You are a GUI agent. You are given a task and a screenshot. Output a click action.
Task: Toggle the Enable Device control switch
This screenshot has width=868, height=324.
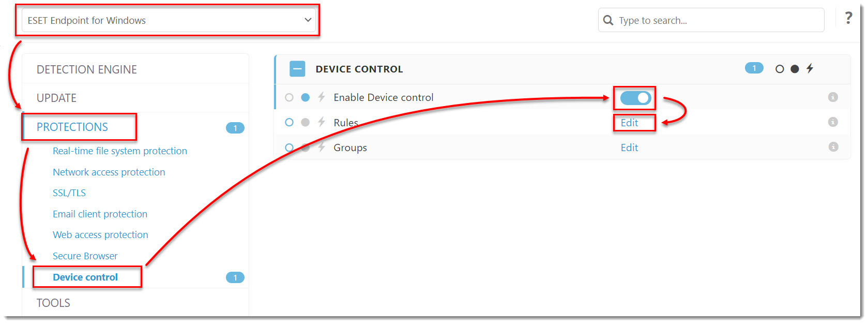coord(635,98)
